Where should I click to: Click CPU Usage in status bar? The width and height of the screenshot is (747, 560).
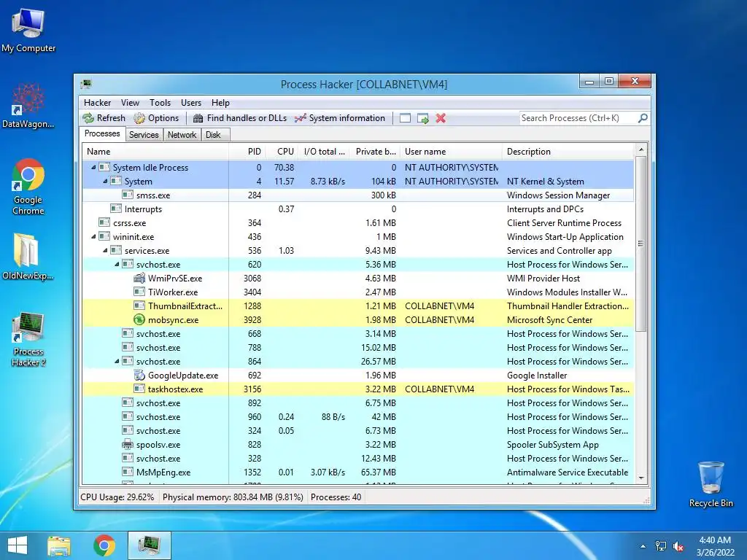[117, 497]
